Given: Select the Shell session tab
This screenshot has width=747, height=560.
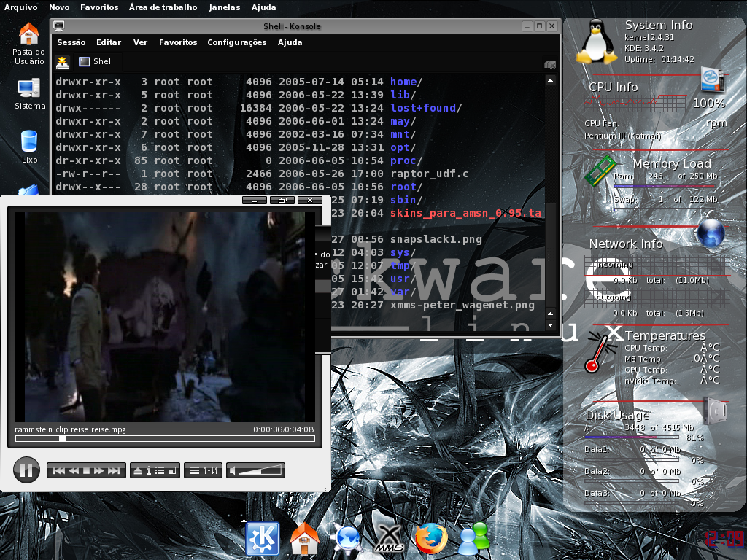Looking at the screenshot, I should (96, 61).
